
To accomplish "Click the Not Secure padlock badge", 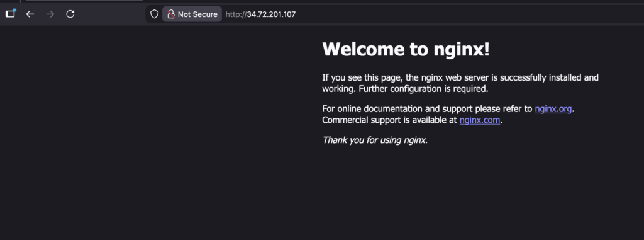I will 192,14.
